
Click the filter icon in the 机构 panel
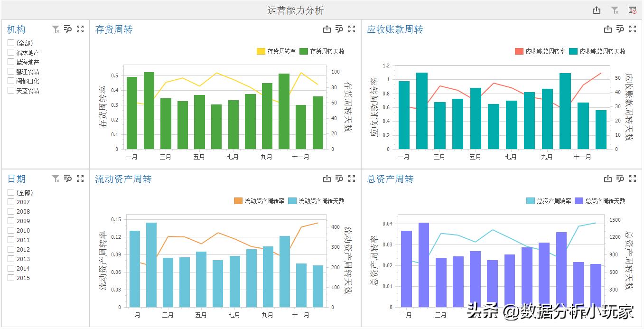(x=56, y=29)
